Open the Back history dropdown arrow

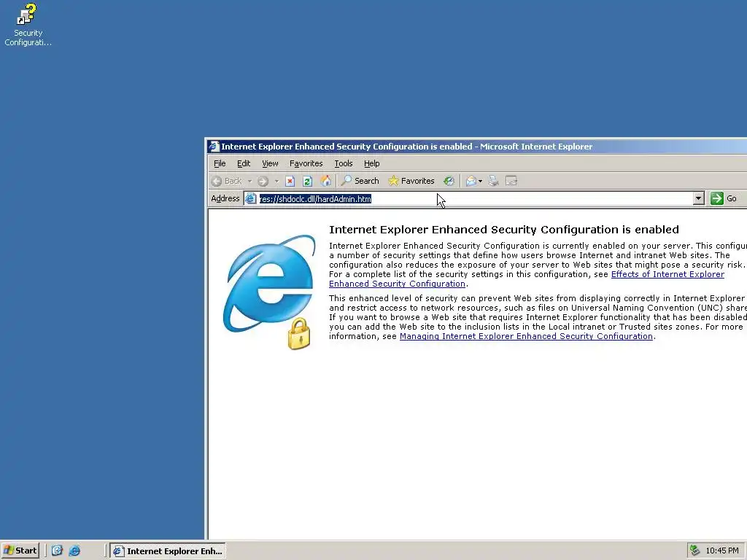(x=249, y=181)
